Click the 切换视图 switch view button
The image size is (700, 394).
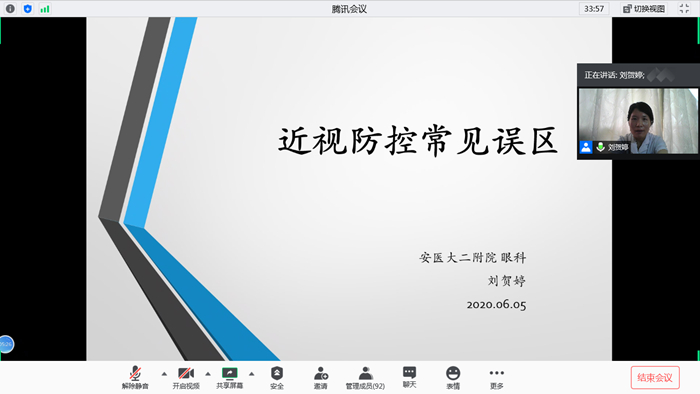644,8
